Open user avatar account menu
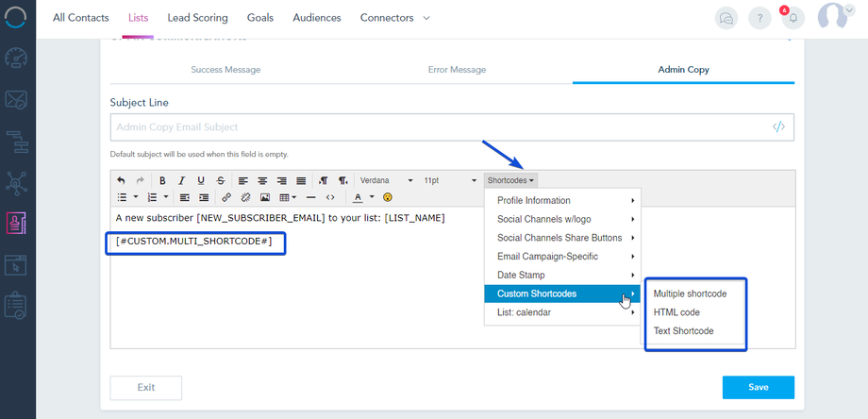The height and width of the screenshot is (419, 868). tap(836, 17)
